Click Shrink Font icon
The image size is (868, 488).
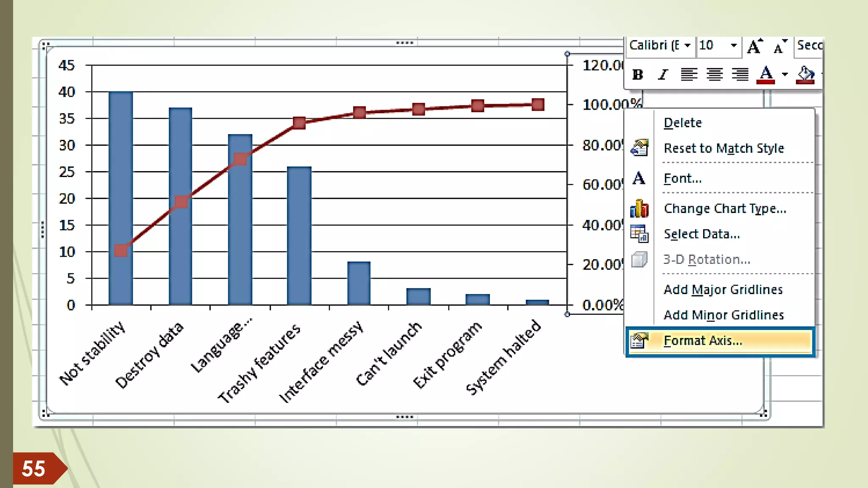click(780, 46)
